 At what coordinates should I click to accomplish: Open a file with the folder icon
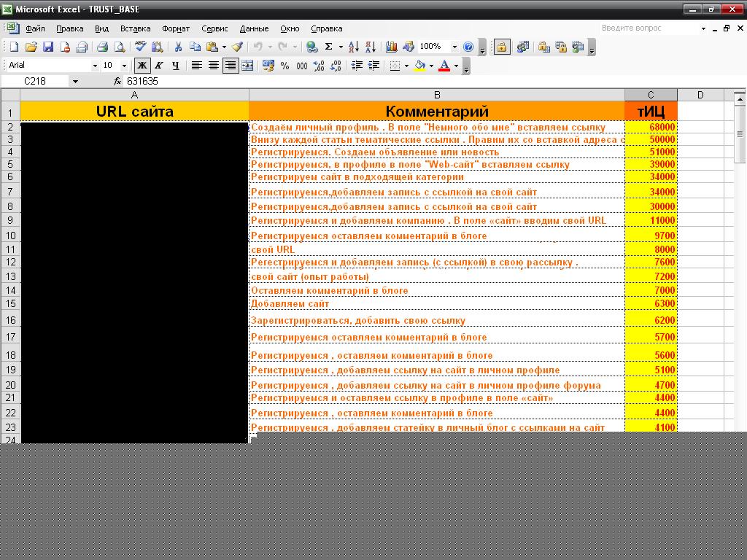(x=31, y=47)
